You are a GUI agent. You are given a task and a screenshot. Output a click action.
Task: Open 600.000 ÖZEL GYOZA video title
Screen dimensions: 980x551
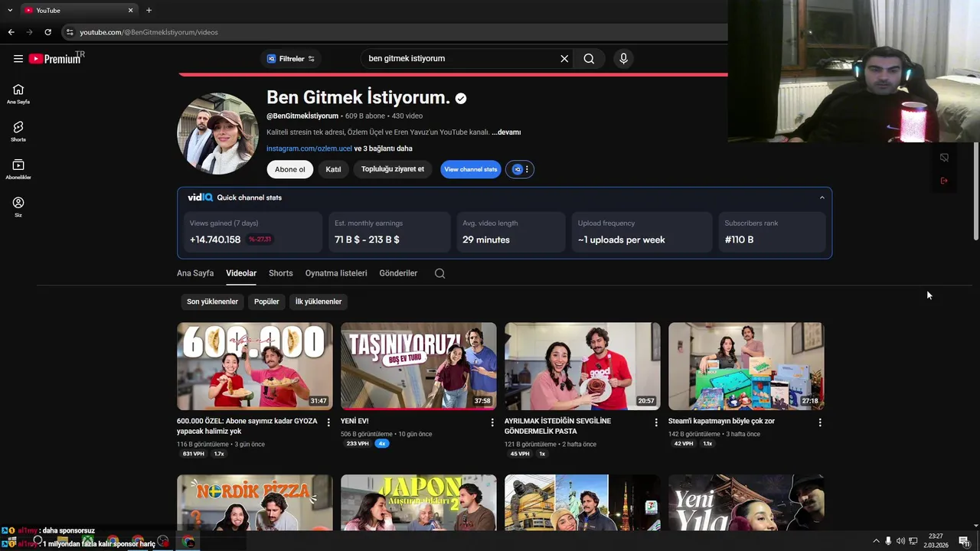tap(247, 425)
